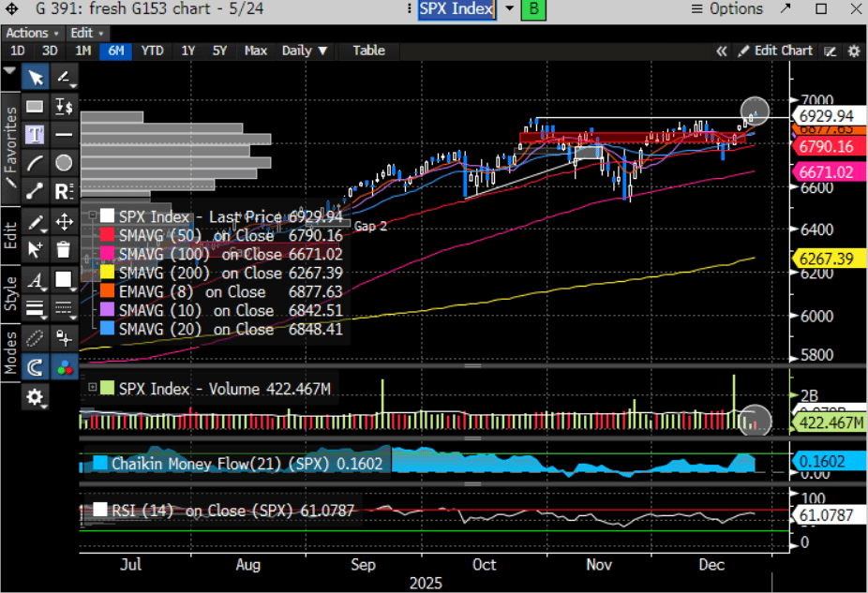Select the arrow pointer tool
The height and width of the screenshot is (593, 868).
[x=36, y=77]
